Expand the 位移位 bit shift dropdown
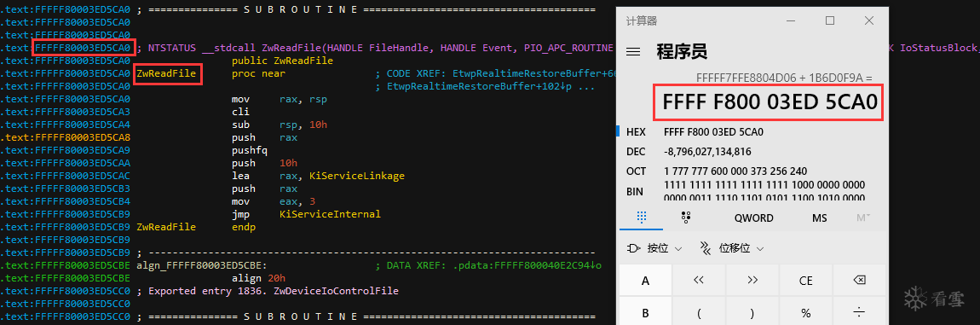Image resolution: width=980 pixels, height=325 pixels. (732, 248)
